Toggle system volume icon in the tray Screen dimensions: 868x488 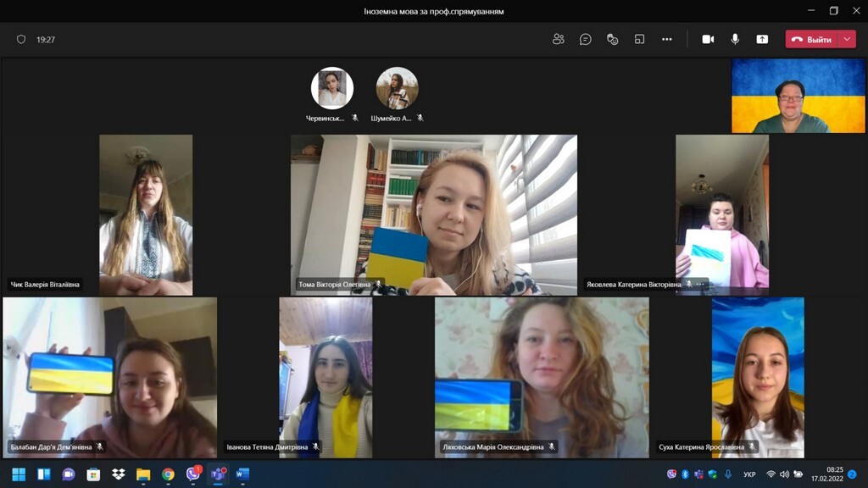click(784, 474)
